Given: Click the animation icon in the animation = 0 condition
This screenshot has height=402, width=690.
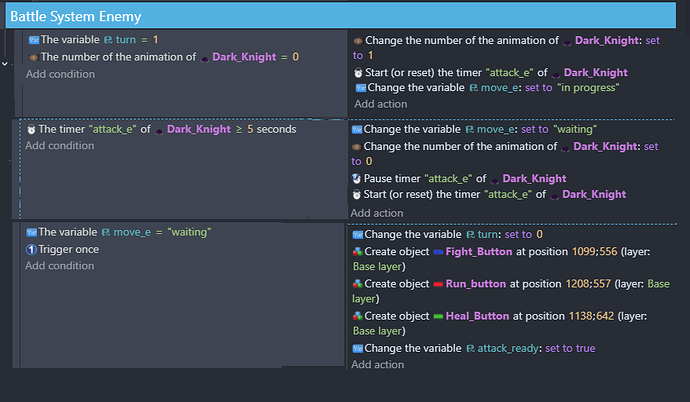Looking at the screenshot, I should [33, 57].
